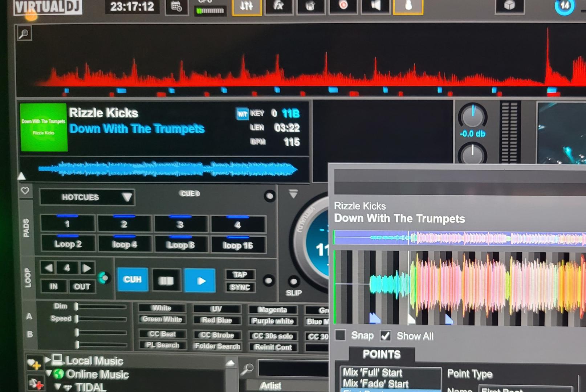The image size is (586, 392).
Task: Uncheck the Show All checkbox
Action: (x=386, y=335)
